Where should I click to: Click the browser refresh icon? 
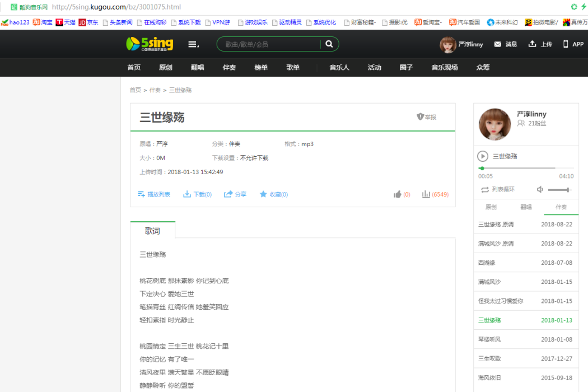tap(574, 7)
